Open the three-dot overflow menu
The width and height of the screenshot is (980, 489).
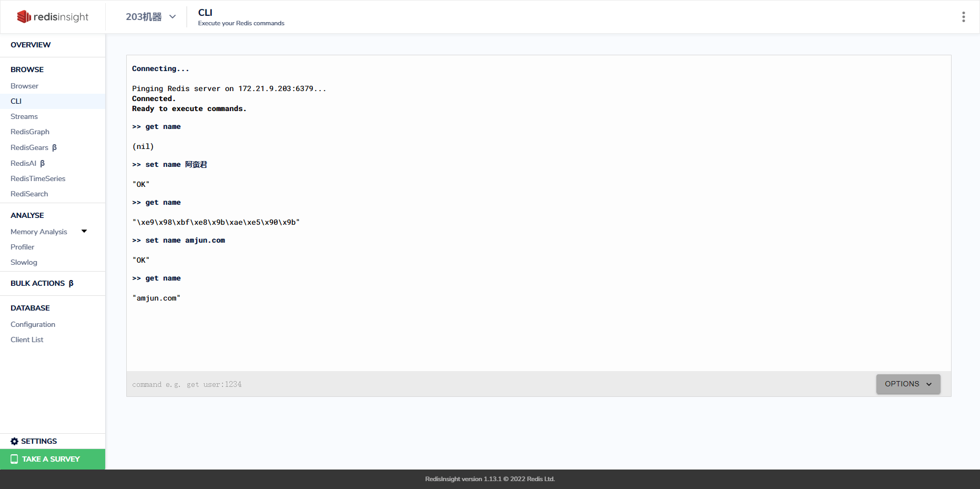pos(964,16)
